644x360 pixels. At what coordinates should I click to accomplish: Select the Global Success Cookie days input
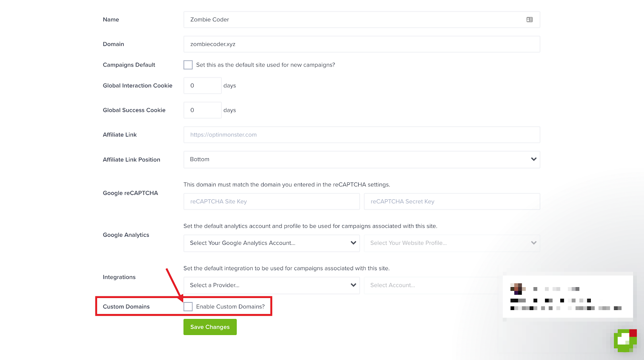click(202, 110)
